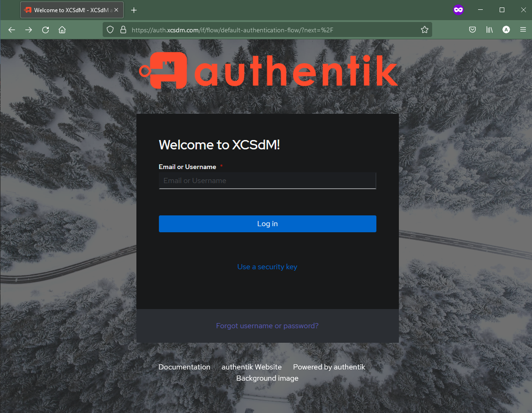Open the Firefox hamburger application menu
Image resolution: width=532 pixels, height=413 pixels.
pyautogui.click(x=523, y=30)
